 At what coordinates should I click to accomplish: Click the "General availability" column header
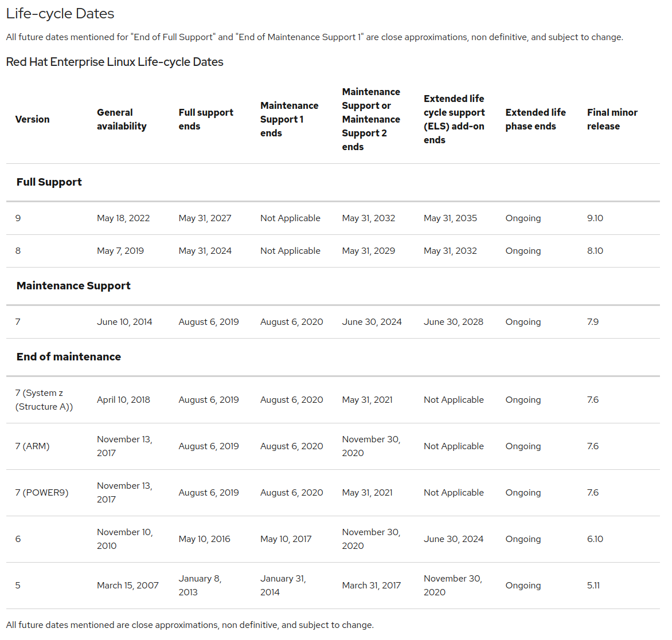tap(122, 119)
